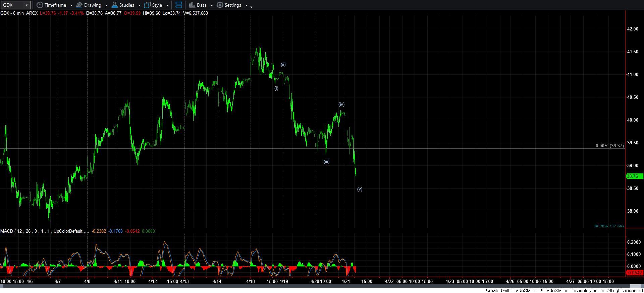Click the MACD difference value -0.0542 in the study label
Image resolution: width=644 pixels, height=293 pixels.
pyautogui.click(x=132, y=231)
